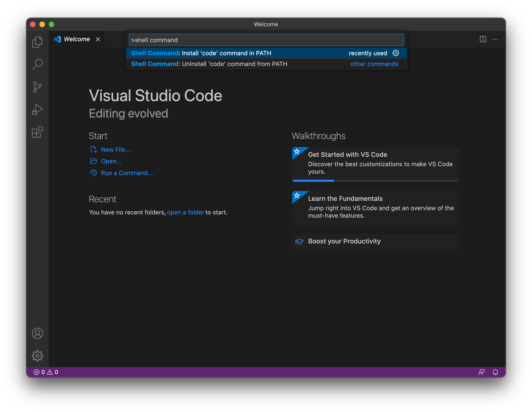
Task: Select Uninstall 'code' command from PATH
Action: (210, 64)
